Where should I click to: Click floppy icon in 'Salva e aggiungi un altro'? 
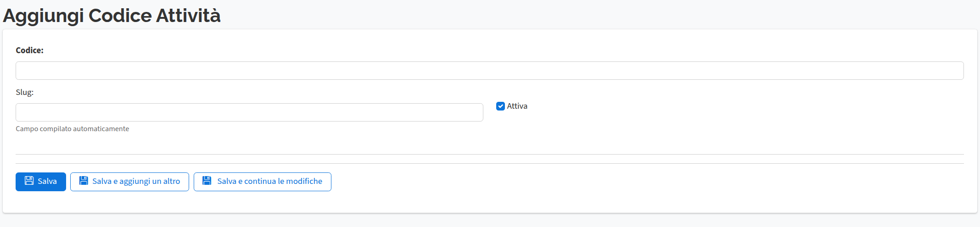pos(84,181)
